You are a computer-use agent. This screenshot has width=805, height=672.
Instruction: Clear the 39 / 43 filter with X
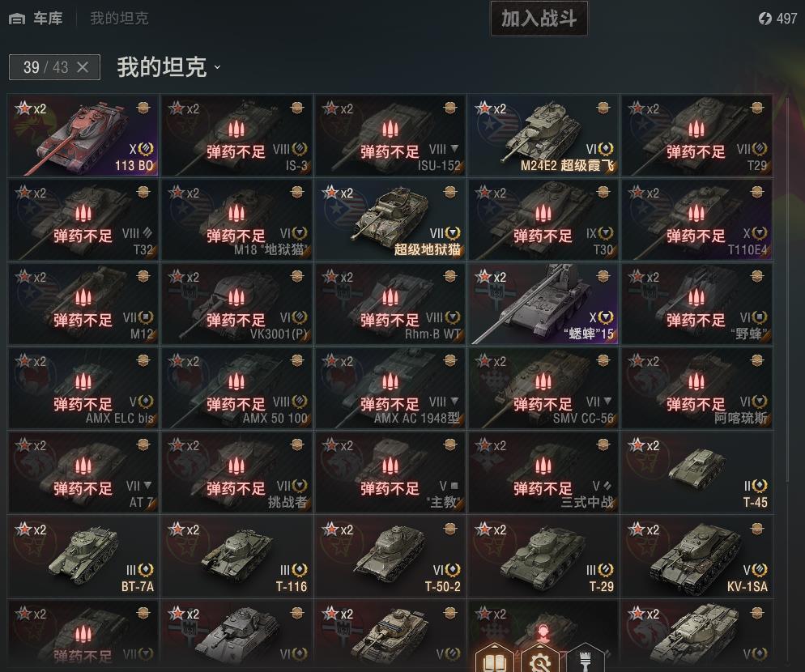83,67
